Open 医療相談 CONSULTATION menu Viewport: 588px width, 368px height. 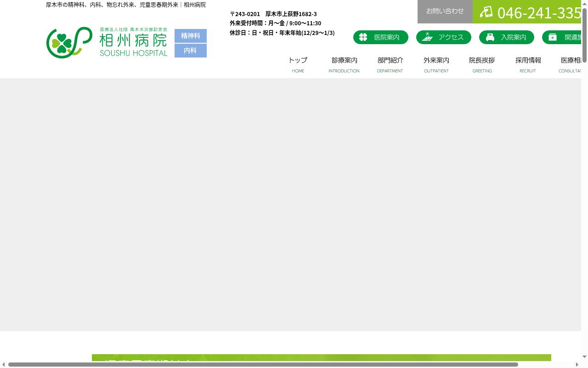[x=570, y=64]
